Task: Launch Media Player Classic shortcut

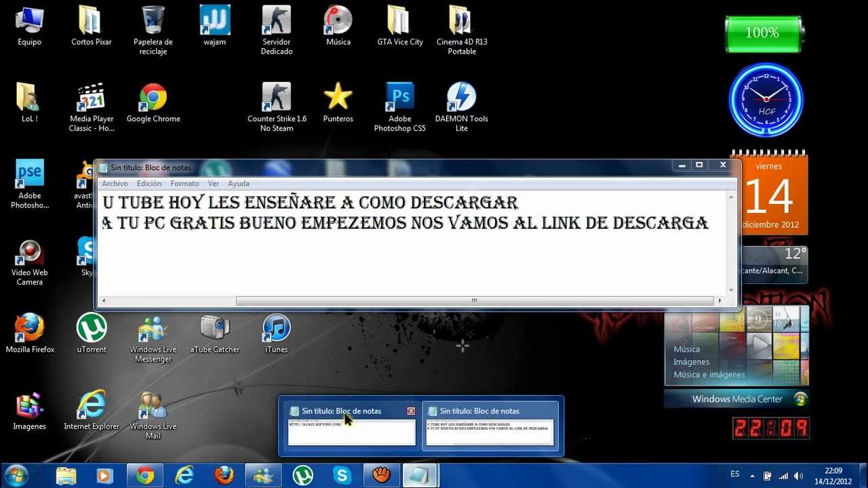Action: [x=92, y=107]
